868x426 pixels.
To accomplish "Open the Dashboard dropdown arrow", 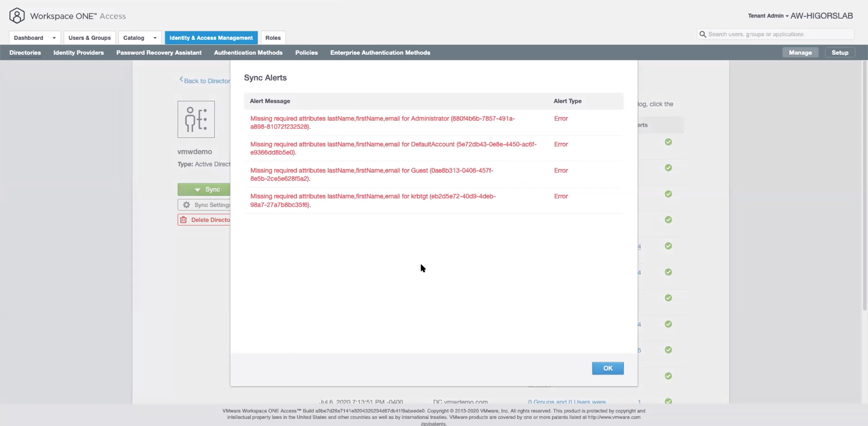I will coord(54,38).
